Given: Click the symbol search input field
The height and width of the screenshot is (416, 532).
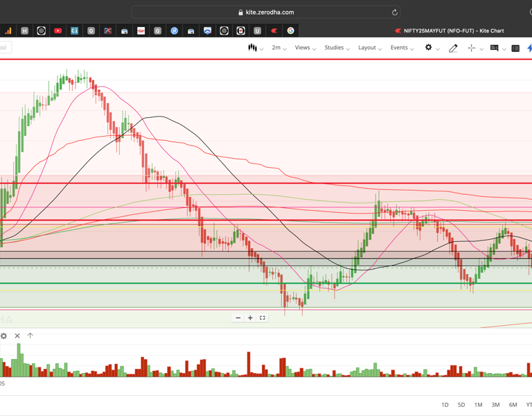Looking at the screenshot, I should pos(6,48).
